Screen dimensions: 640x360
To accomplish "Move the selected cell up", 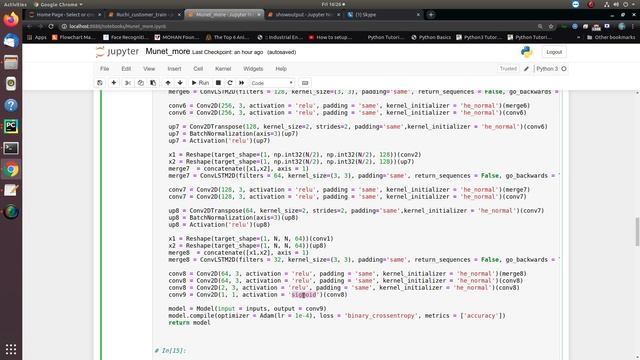I will [168, 83].
